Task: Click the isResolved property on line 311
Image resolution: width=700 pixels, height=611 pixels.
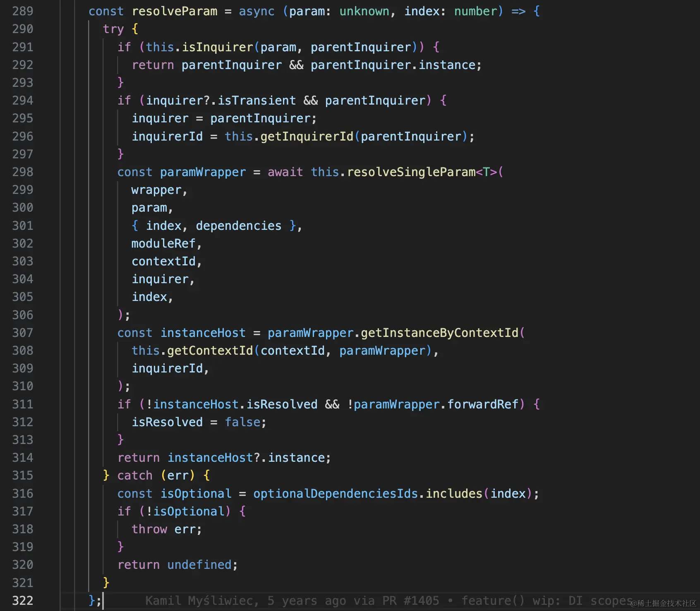Action: (282, 404)
